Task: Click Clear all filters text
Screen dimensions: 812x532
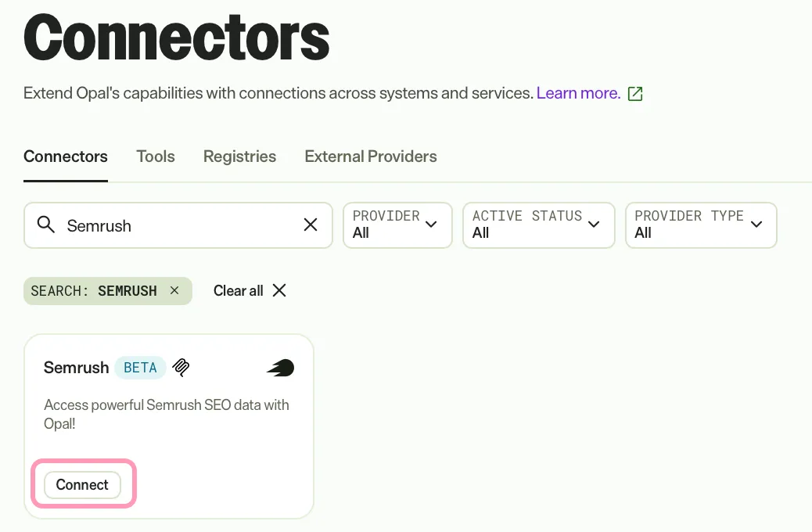Action: 239,290
